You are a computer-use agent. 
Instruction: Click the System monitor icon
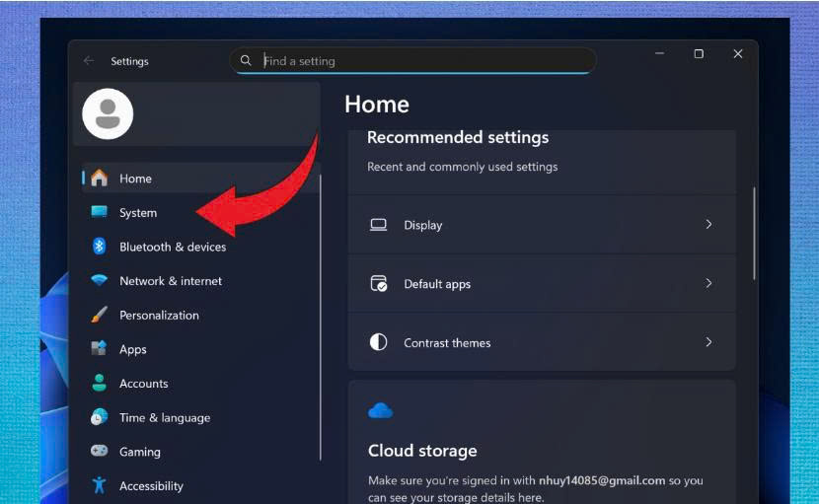coord(99,211)
